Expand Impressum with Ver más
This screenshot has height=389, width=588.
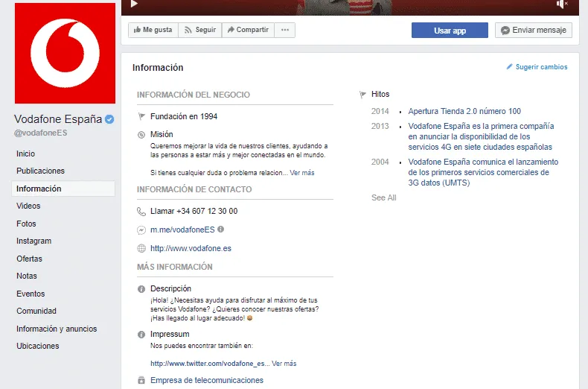click(284, 364)
